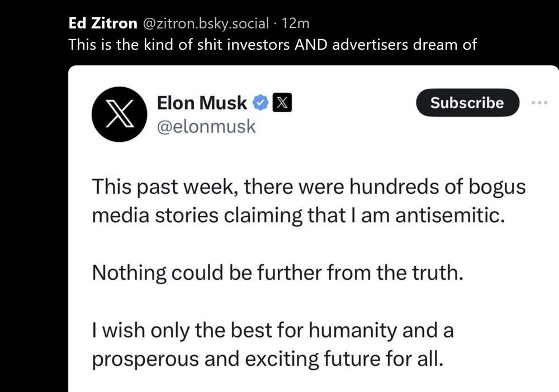Click the @zitron.bsky.social handle
The image size is (559, 392).
(x=207, y=23)
